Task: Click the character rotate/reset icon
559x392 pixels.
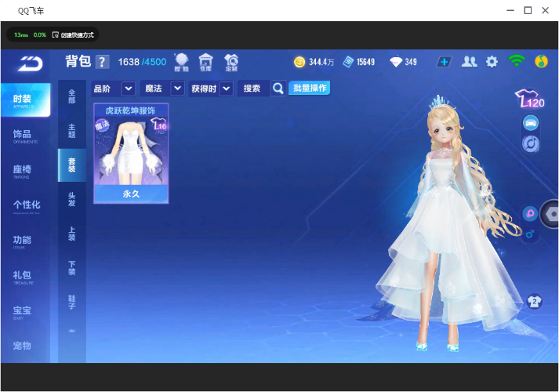Action: [x=531, y=144]
